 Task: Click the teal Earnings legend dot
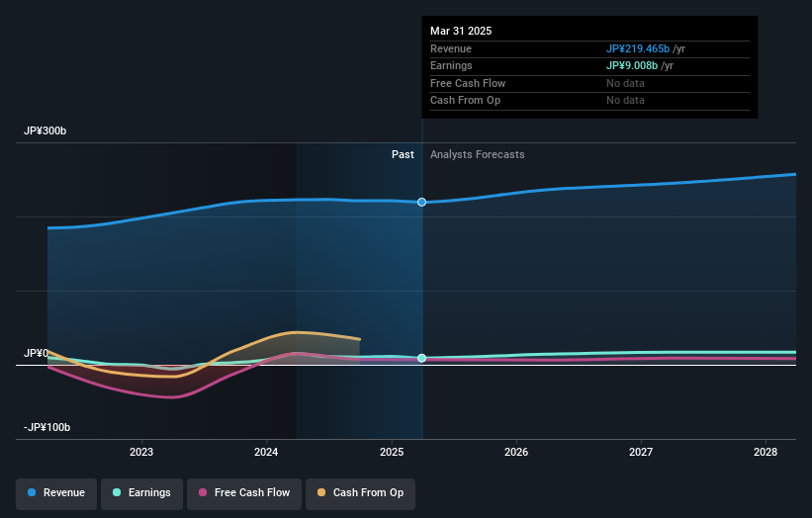coord(117,492)
